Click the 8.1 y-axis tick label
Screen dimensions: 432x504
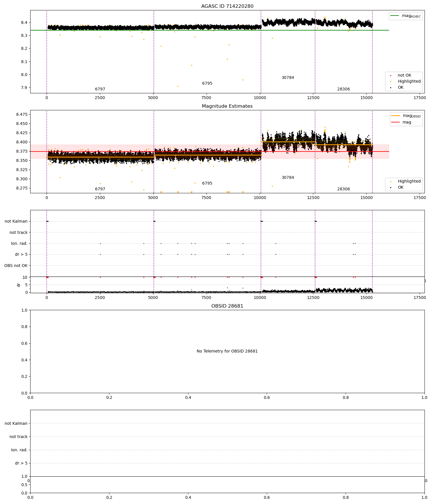tap(24, 62)
